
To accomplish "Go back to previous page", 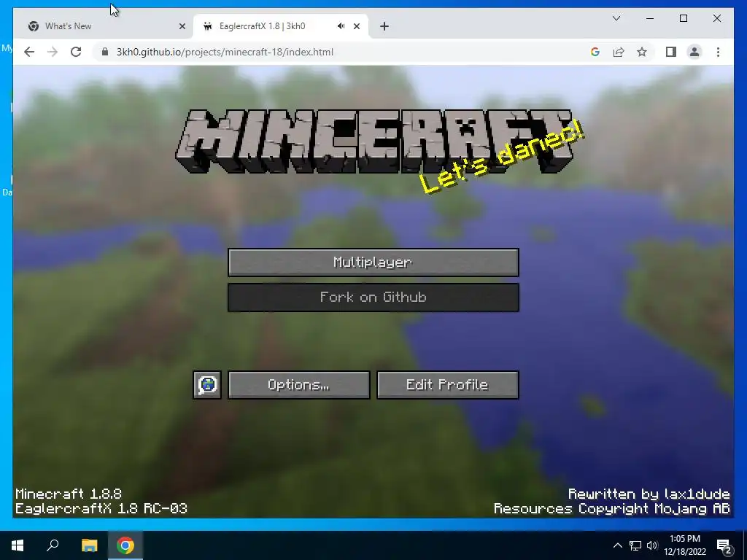I will [x=29, y=52].
